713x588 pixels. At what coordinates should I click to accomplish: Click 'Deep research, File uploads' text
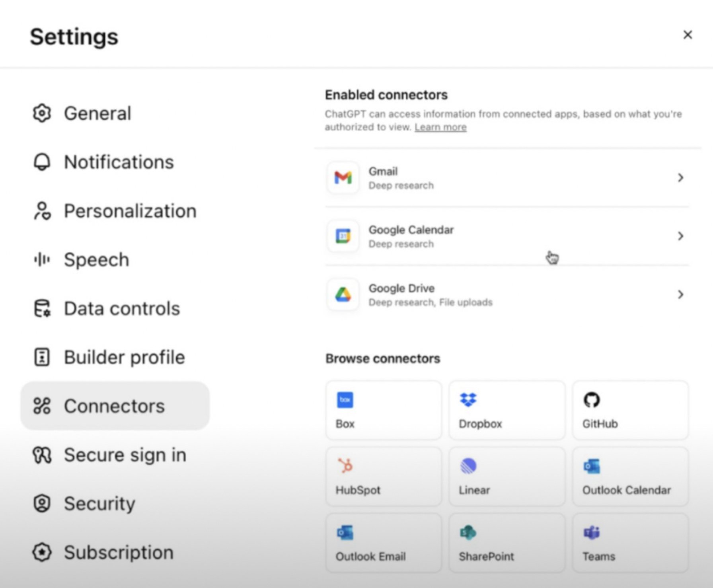pyautogui.click(x=431, y=303)
